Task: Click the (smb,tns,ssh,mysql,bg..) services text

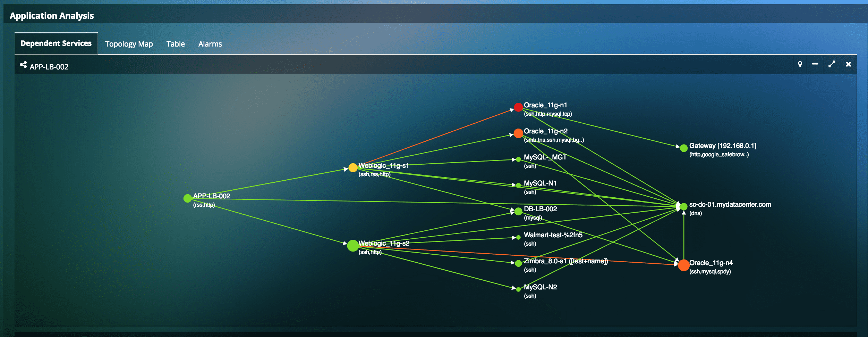Action: click(x=554, y=140)
